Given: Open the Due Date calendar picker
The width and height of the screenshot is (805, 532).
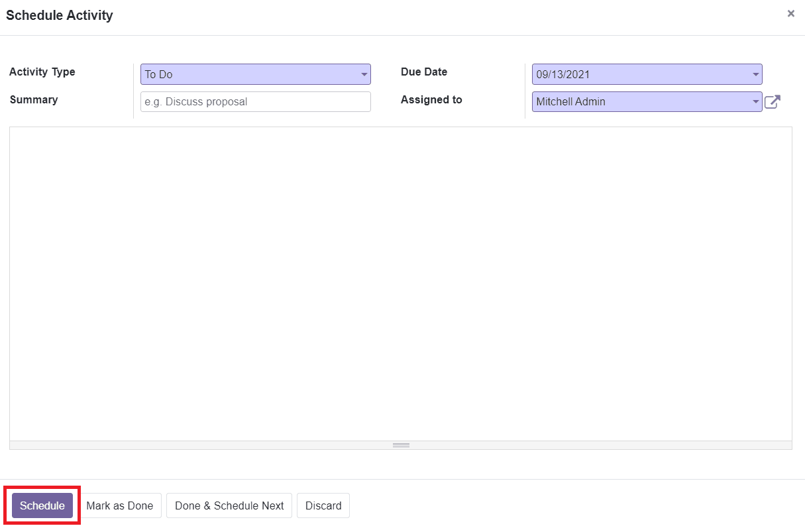Looking at the screenshot, I should 755,74.
